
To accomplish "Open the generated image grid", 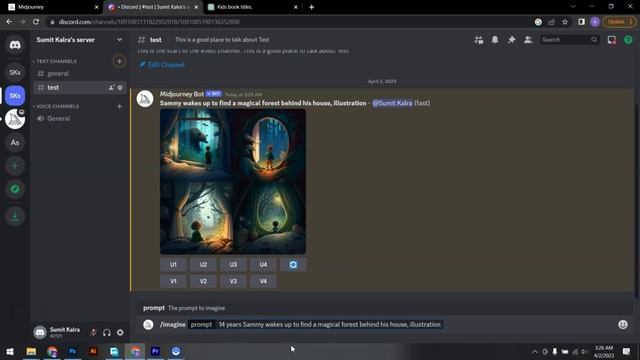I will click(x=233, y=182).
